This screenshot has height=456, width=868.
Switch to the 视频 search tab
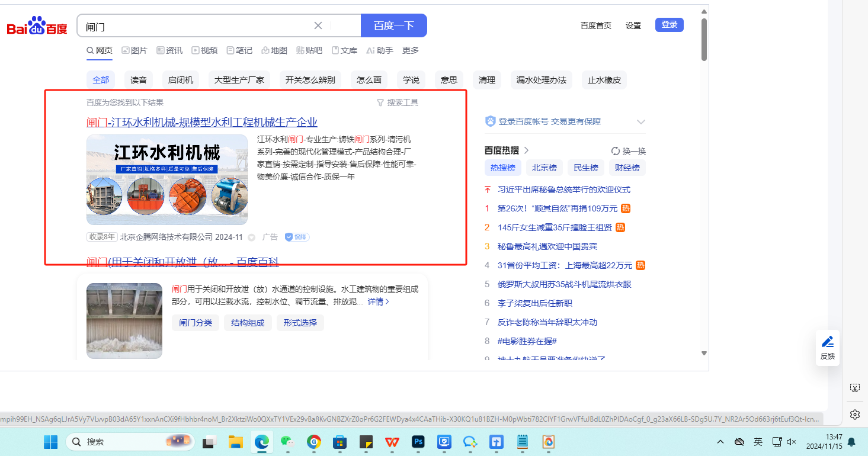204,50
